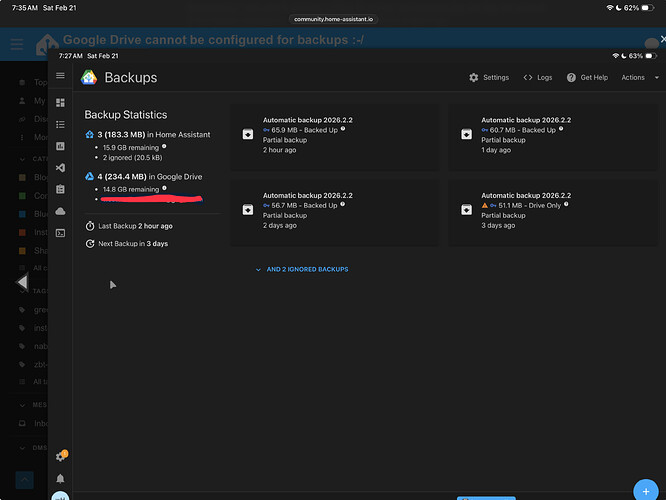This screenshot has width=666, height=500.
Task: Open the clipboard to-do sidebar icon
Action: [60, 189]
